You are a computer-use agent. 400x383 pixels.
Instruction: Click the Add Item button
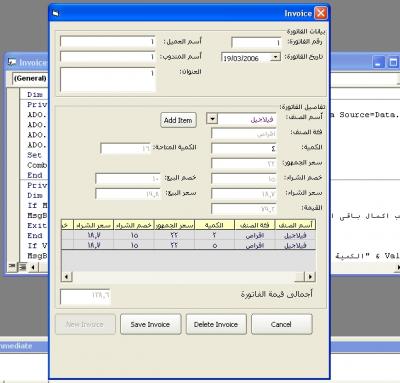pos(178,120)
